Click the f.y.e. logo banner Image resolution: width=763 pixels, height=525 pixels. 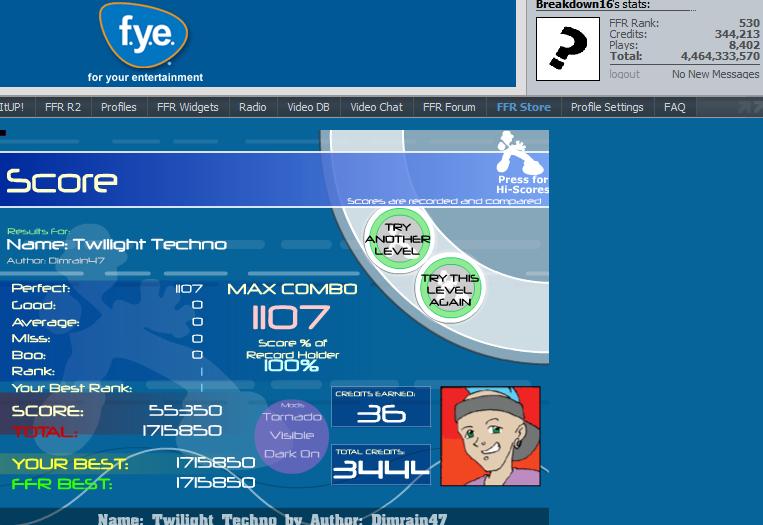click(x=145, y=43)
